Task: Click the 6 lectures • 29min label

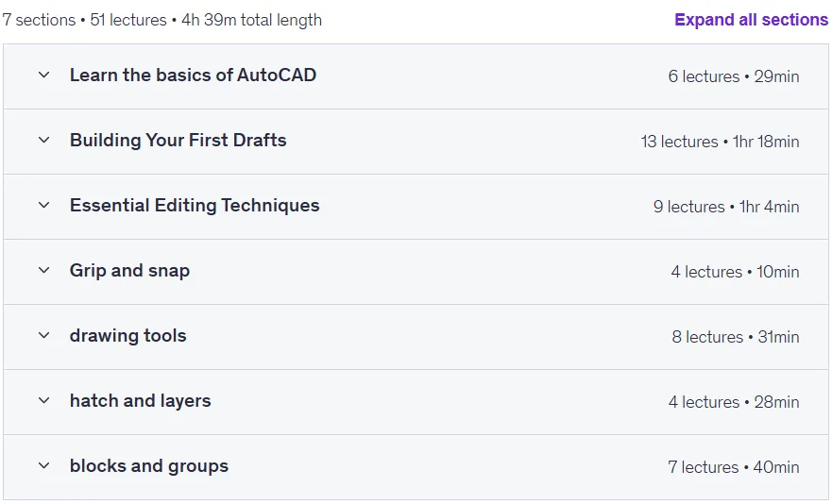Action: click(734, 76)
